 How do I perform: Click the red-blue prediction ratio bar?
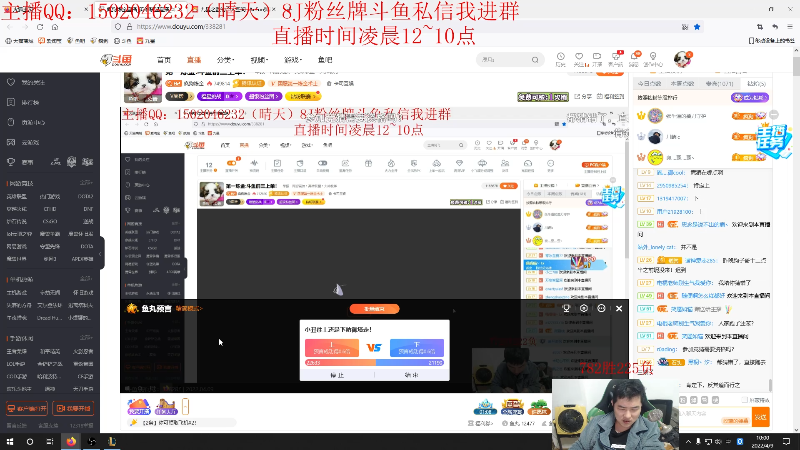click(374, 363)
